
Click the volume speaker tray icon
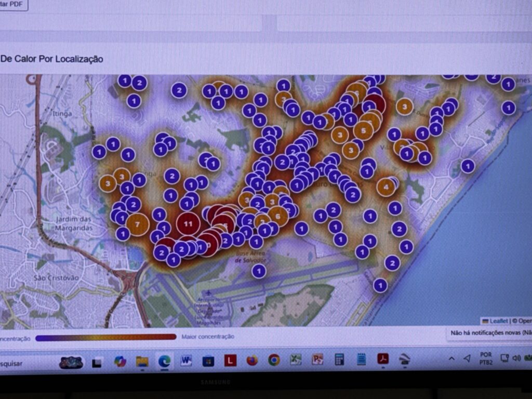517,358
